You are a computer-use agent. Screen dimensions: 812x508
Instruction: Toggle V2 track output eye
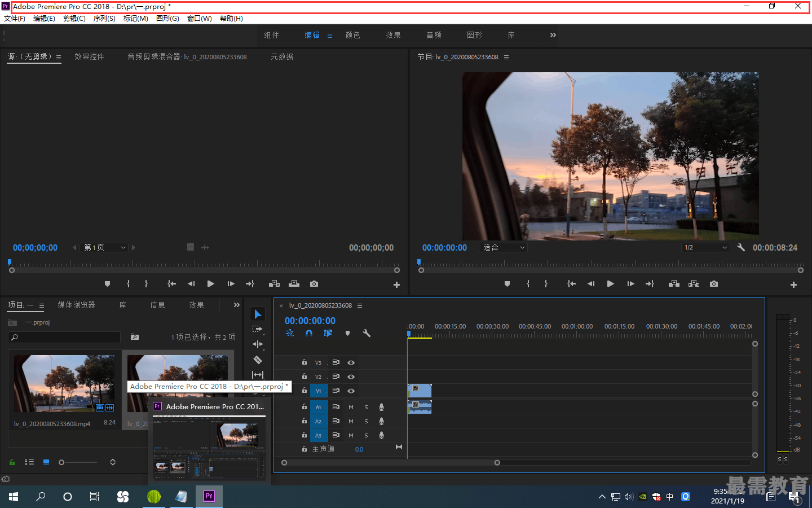351,376
